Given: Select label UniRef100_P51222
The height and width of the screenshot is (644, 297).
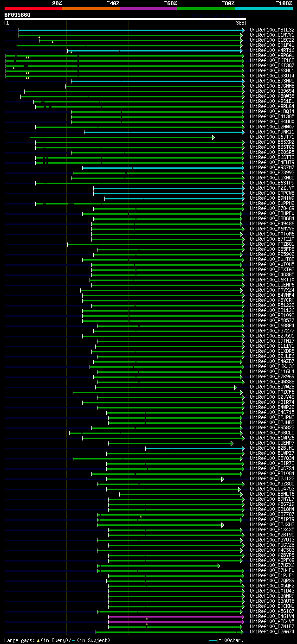Looking at the screenshot, I should [x=272, y=305].
